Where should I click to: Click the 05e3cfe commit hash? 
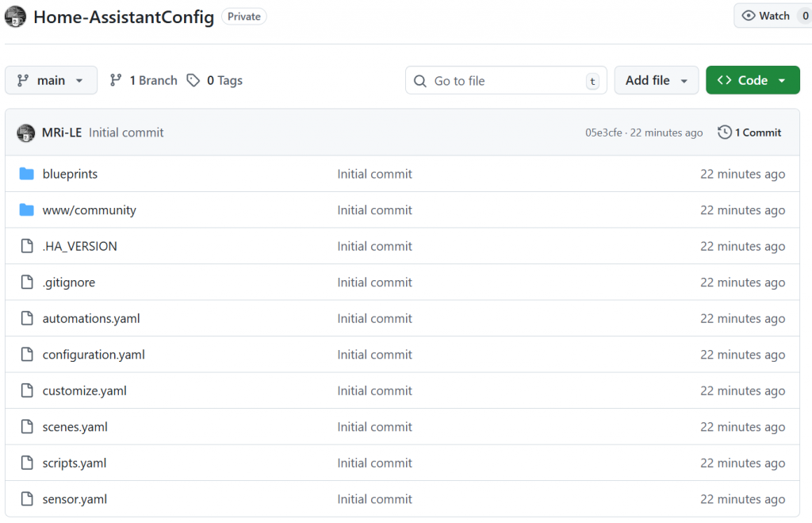pyautogui.click(x=603, y=133)
